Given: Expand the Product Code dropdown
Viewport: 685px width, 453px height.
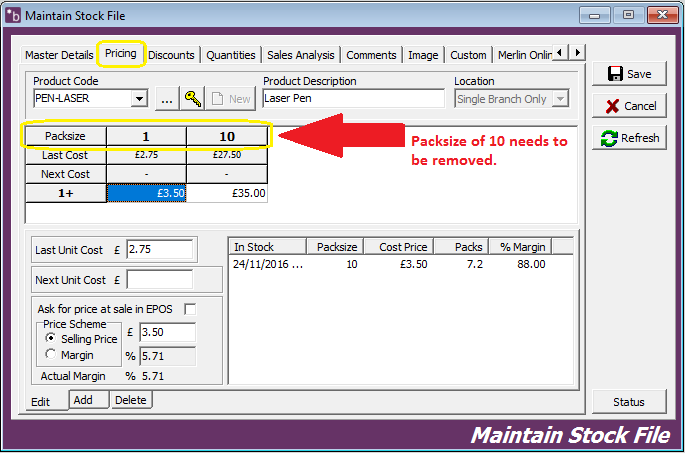Looking at the screenshot, I should [139, 99].
